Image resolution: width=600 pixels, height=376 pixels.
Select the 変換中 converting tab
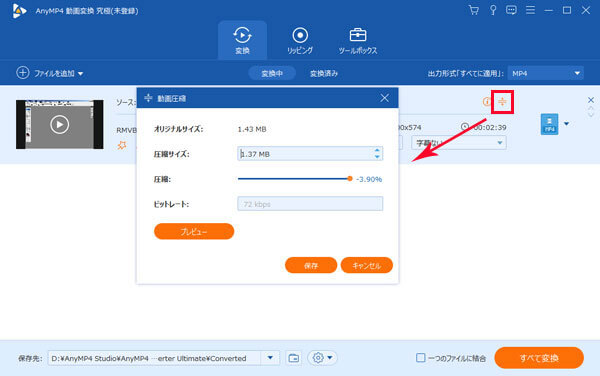(x=272, y=73)
